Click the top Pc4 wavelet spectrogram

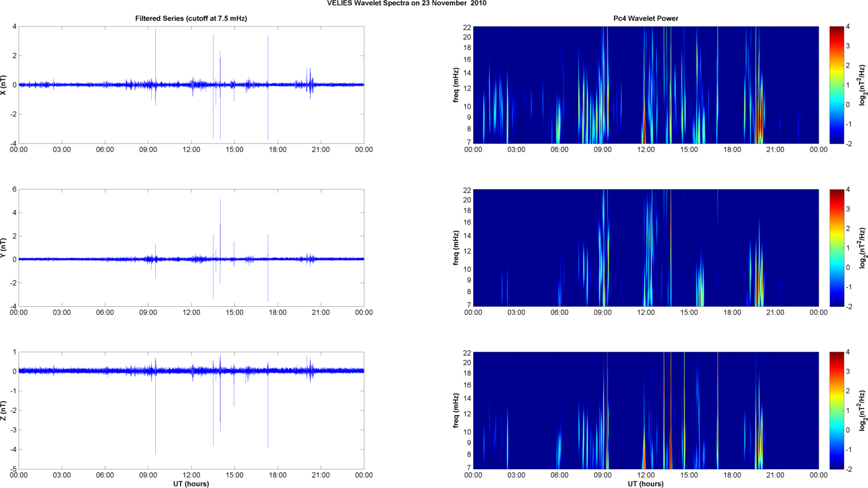tap(646, 85)
